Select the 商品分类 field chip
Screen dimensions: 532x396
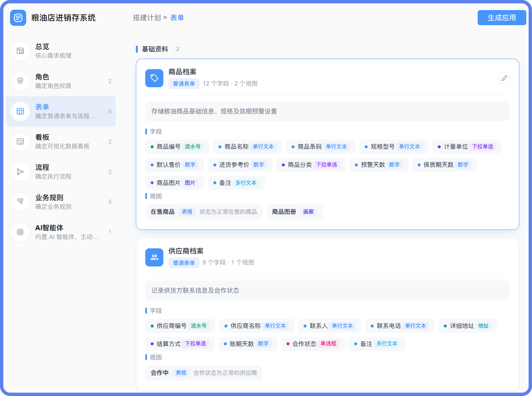click(311, 165)
